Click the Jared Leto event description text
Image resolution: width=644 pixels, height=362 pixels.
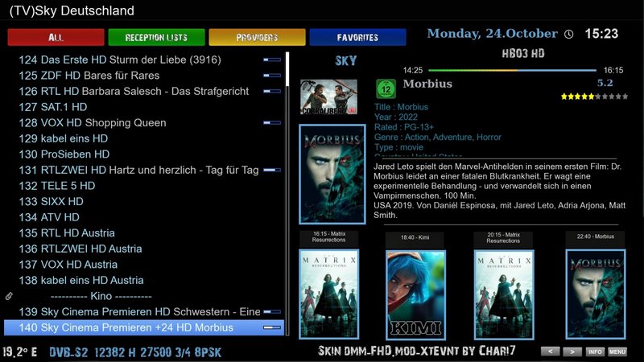pos(499,191)
